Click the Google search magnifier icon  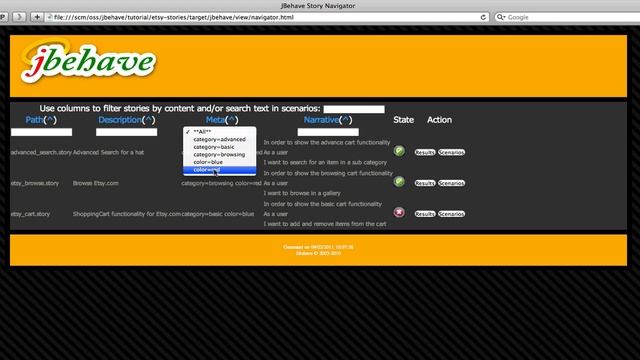[x=500, y=17]
